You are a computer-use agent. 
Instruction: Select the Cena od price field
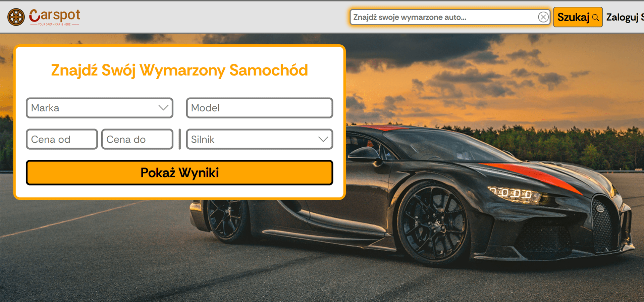[x=62, y=139]
